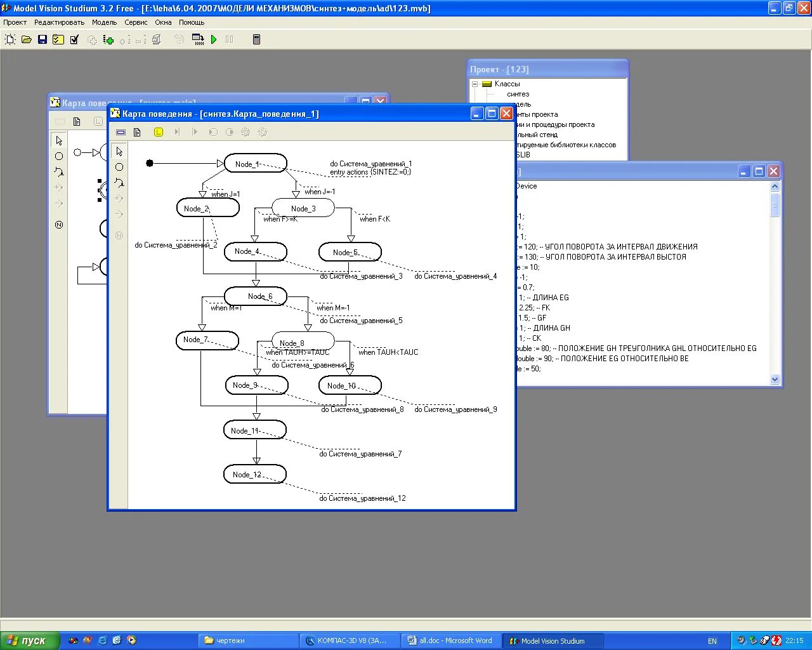Open Windows пуск start button
812x650 pixels.
(30, 641)
